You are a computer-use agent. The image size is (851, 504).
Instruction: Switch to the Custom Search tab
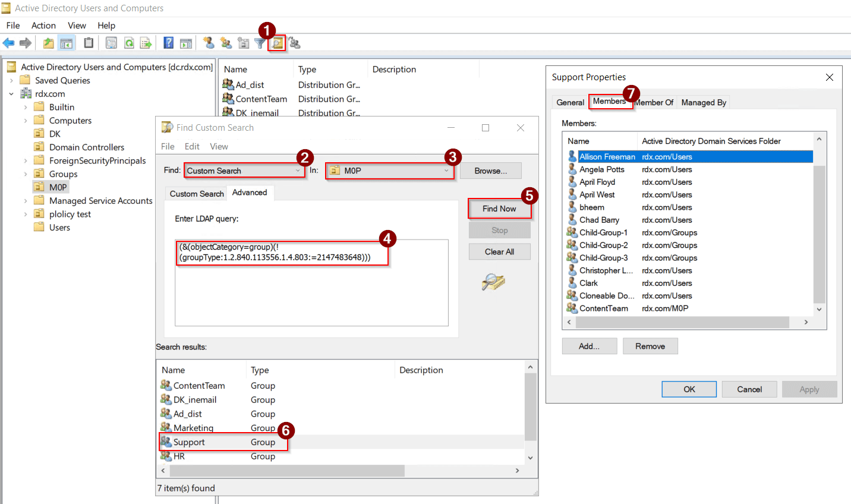pyautogui.click(x=196, y=193)
